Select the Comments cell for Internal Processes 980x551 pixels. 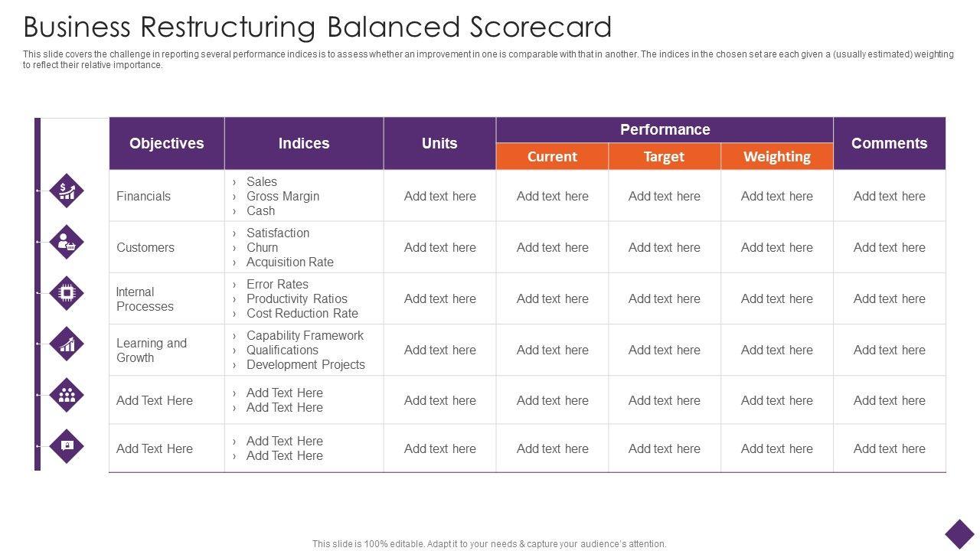coord(889,298)
